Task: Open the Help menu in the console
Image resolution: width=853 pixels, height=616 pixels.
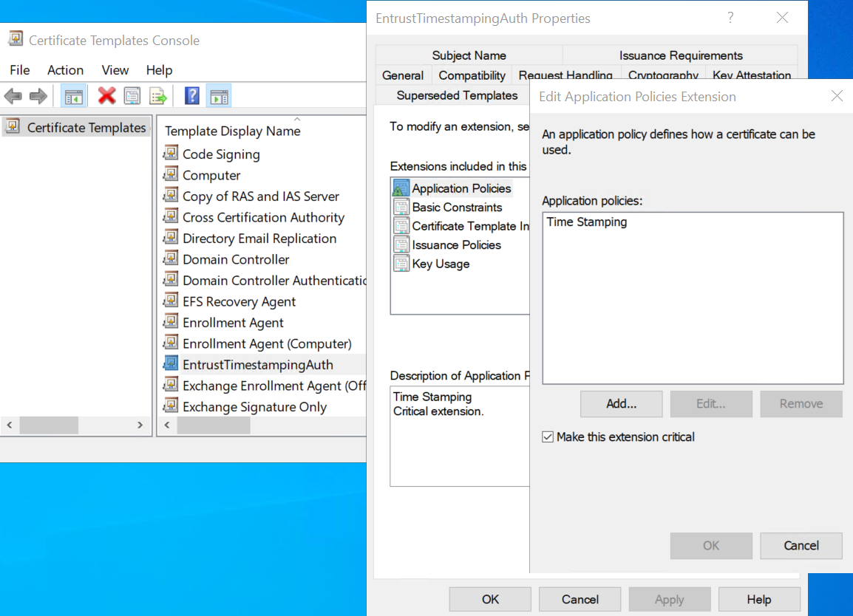Action: click(x=159, y=70)
